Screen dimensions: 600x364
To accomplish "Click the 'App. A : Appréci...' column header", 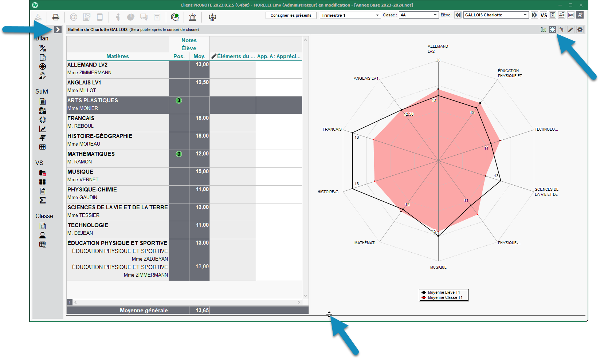I will 279,56.
